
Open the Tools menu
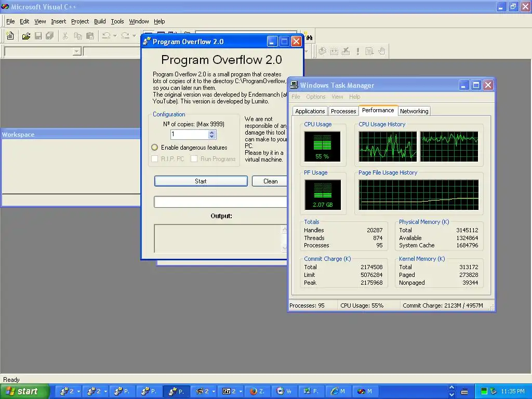(x=117, y=21)
